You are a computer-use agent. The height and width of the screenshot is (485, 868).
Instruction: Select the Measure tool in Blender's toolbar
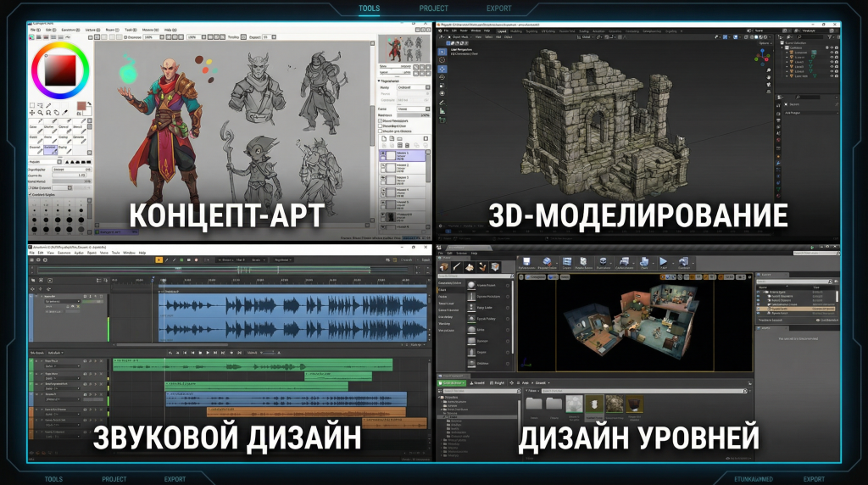click(442, 112)
